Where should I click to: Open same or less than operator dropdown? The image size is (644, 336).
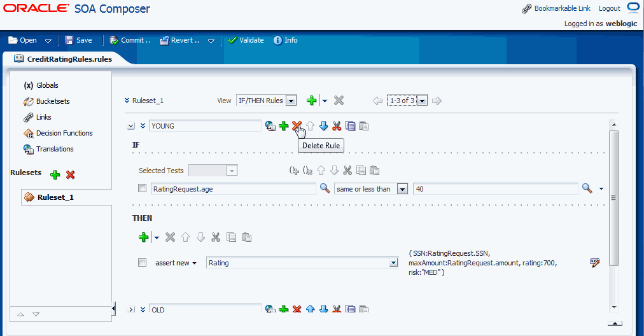(x=402, y=189)
